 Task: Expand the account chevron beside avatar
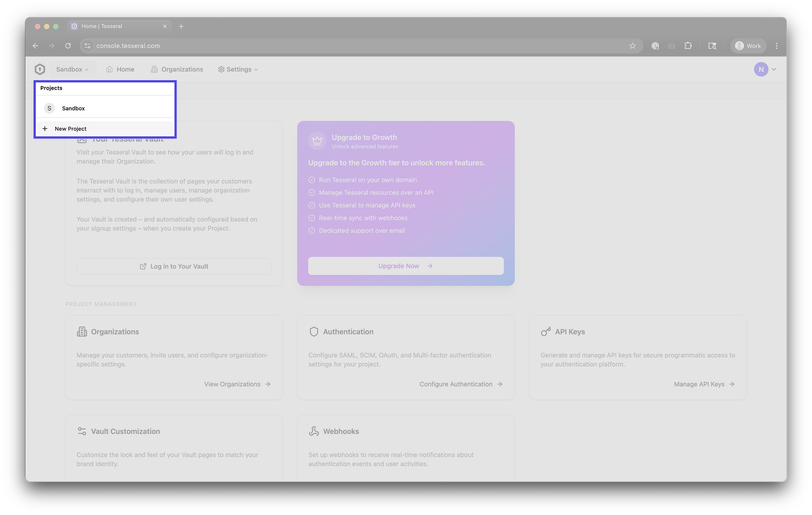774,69
